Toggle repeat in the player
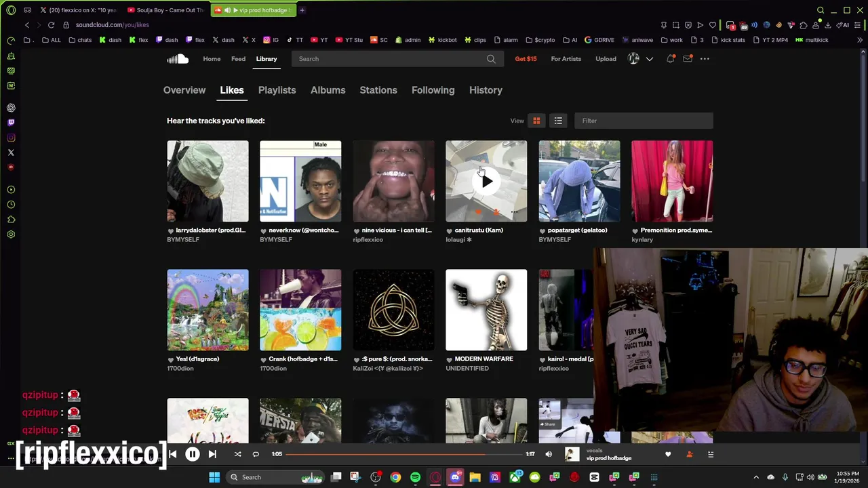The height and width of the screenshot is (488, 868). coord(256,454)
